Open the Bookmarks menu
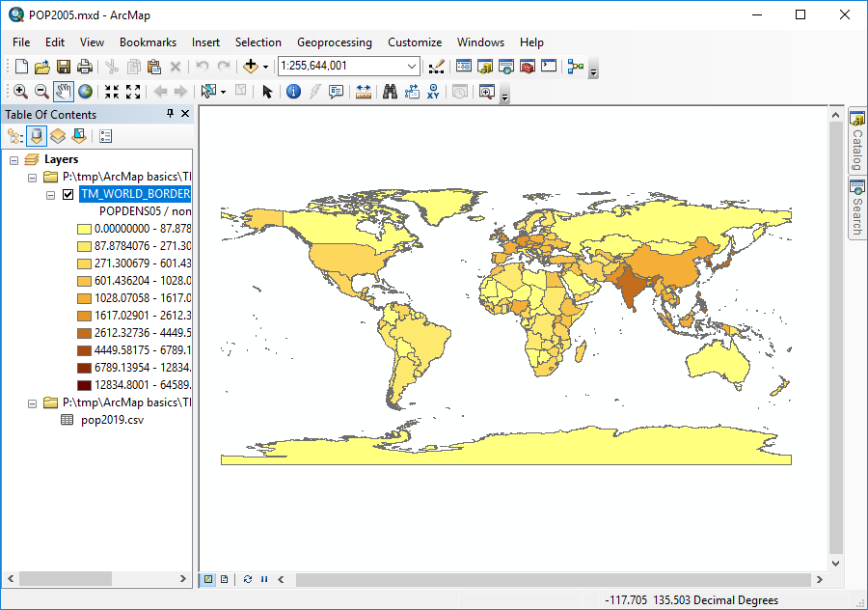 click(148, 42)
